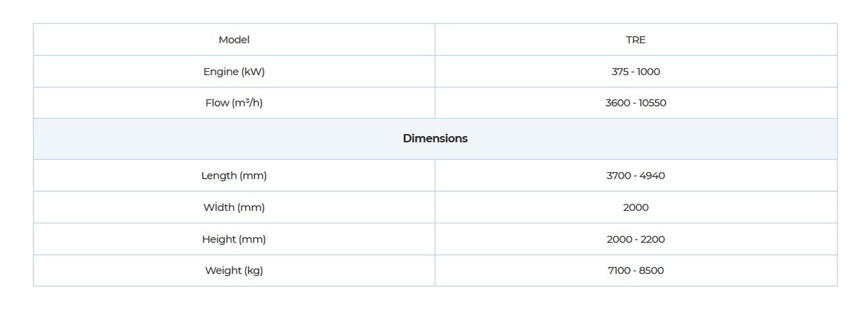Select the 7100 - 8500 weight value

click(x=635, y=271)
